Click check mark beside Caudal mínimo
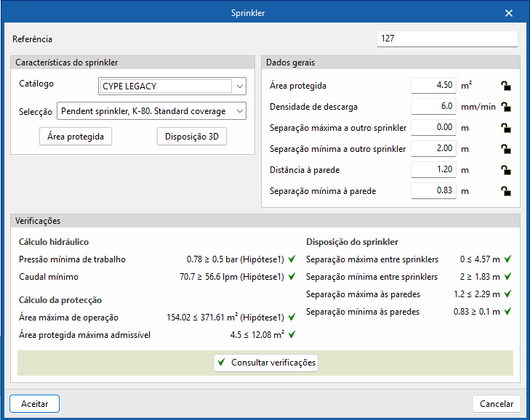This screenshot has height=420, width=530. point(292,276)
